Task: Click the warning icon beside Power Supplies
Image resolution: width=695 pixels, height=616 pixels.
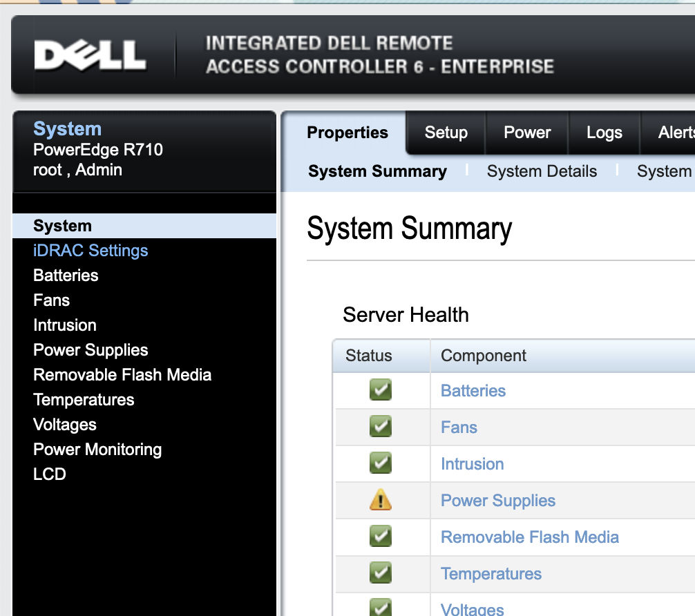Action: click(381, 500)
